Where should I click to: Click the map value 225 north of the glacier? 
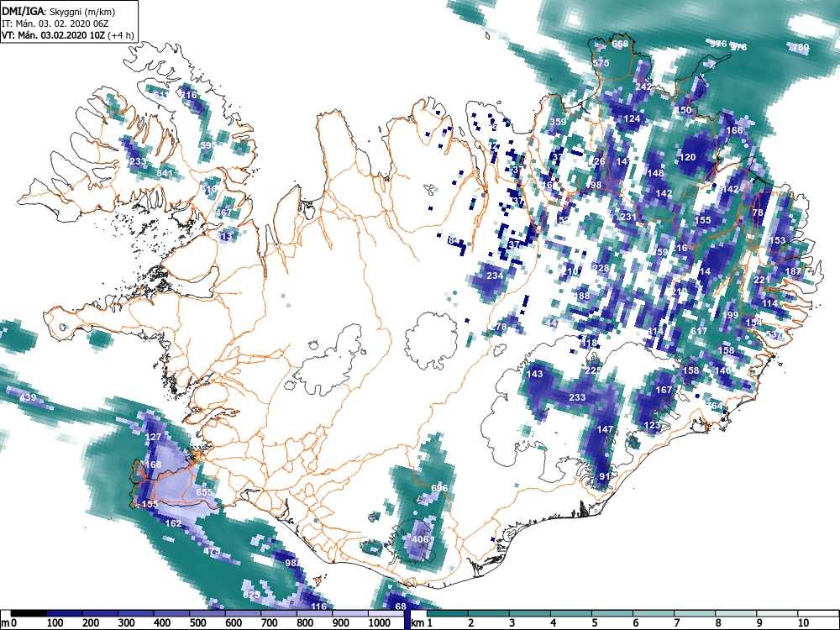592,370
